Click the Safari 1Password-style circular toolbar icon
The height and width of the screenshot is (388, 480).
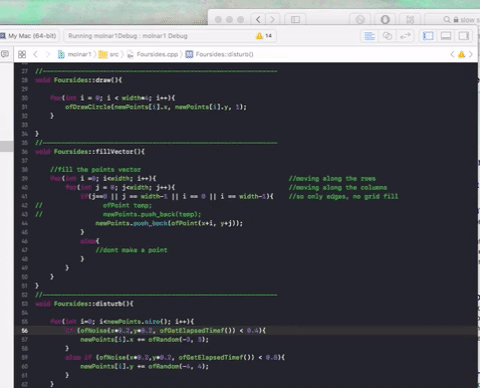[x=385, y=20]
